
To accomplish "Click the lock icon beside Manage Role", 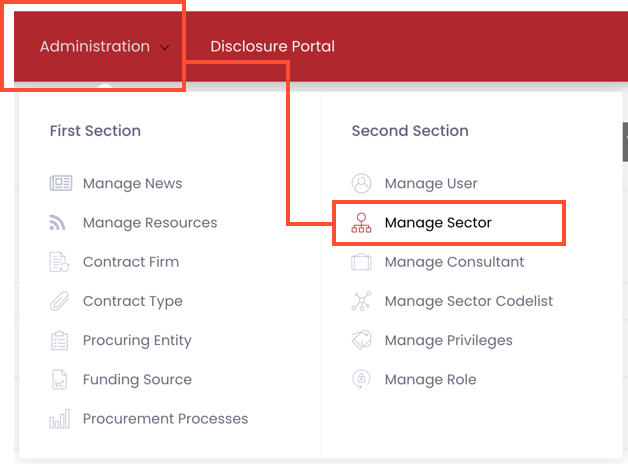I will point(361,379).
